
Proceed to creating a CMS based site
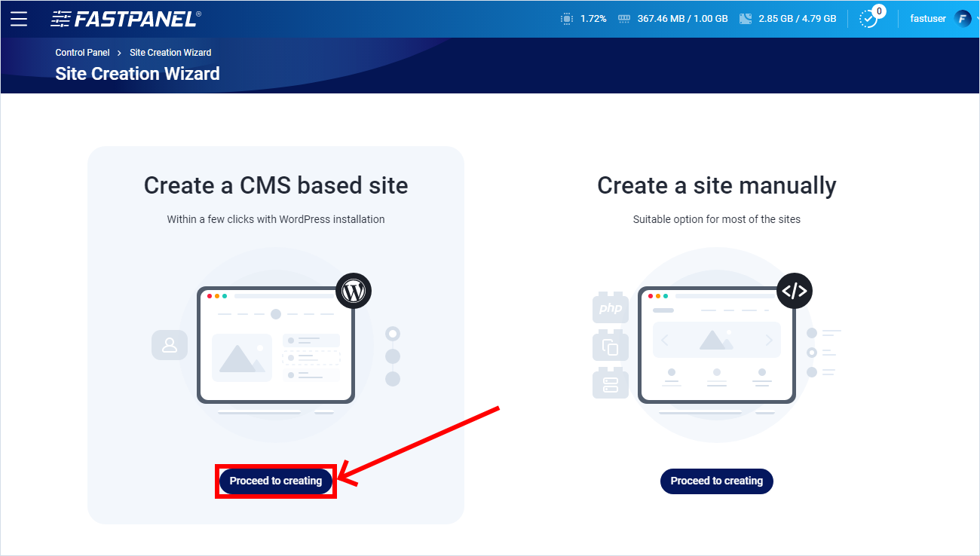(x=276, y=481)
